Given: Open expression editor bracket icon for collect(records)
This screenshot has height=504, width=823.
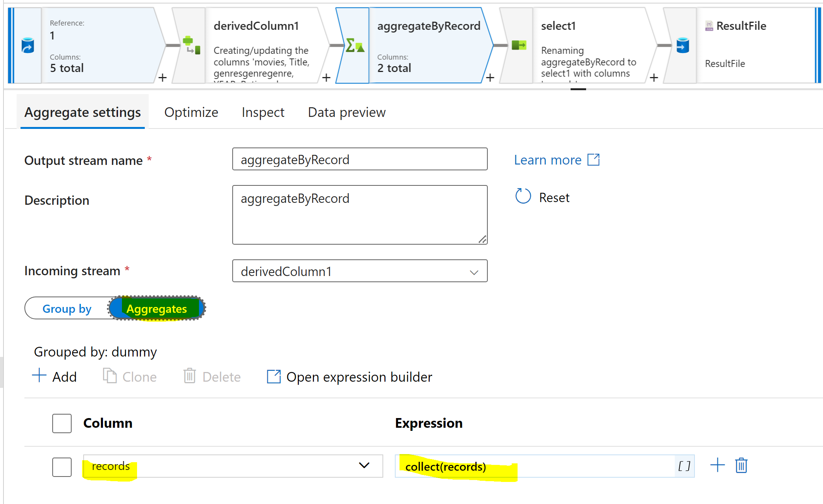Looking at the screenshot, I should click(x=684, y=466).
